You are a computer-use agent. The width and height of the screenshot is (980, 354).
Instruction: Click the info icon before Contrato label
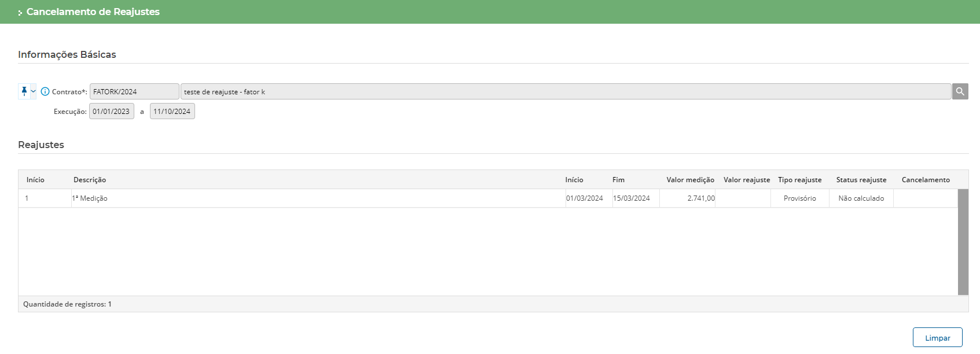tap(45, 91)
